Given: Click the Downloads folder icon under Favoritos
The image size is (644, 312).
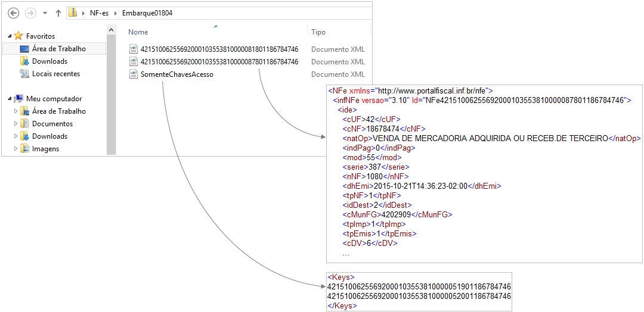Looking at the screenshot, I should tap(24, 61).
